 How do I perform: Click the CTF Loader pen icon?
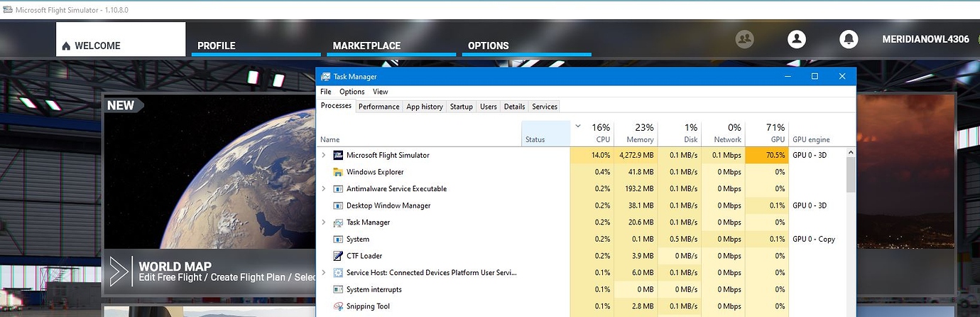(x=338, y=256)
